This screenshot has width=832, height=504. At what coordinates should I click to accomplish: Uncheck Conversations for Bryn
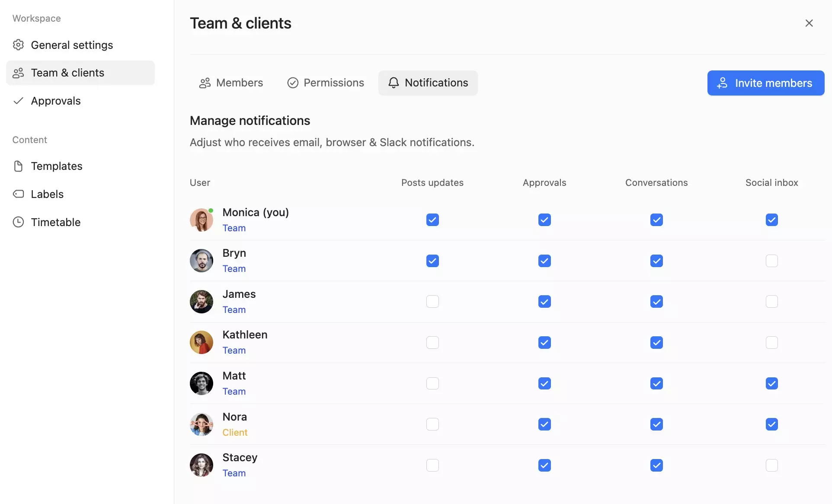[656, 261]
